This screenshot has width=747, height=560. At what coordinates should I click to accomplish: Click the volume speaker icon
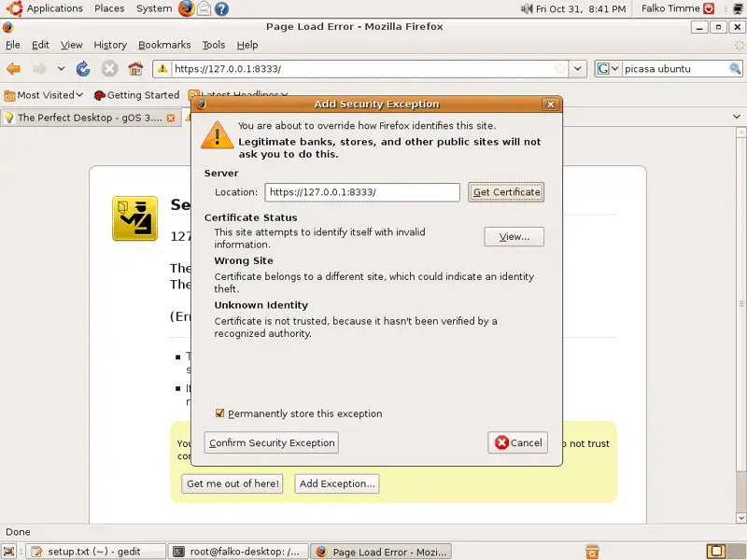[527, 8]
